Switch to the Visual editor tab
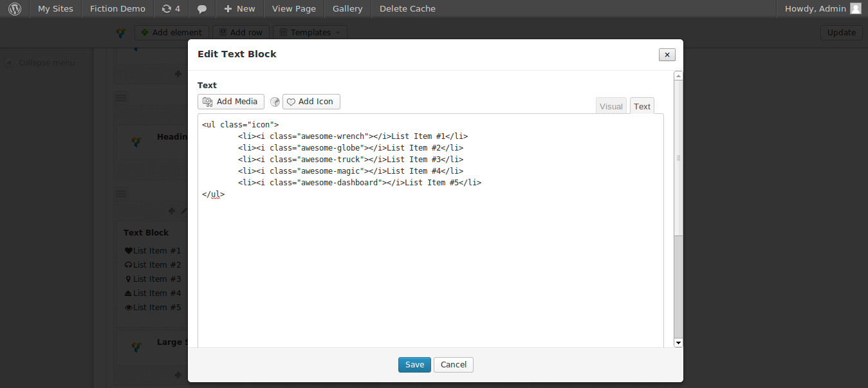The width and height of the screenshot is (868, 388). point(611,106)
